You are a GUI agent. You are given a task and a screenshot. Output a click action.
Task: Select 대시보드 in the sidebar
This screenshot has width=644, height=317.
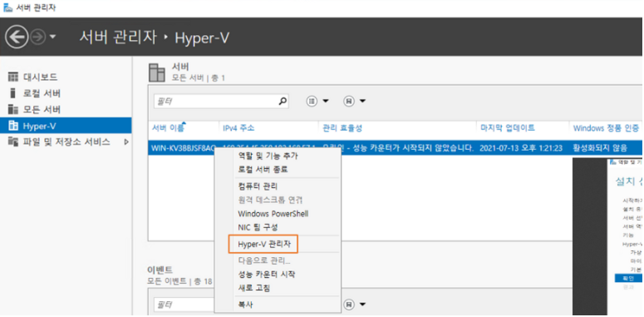coord(40,77)
